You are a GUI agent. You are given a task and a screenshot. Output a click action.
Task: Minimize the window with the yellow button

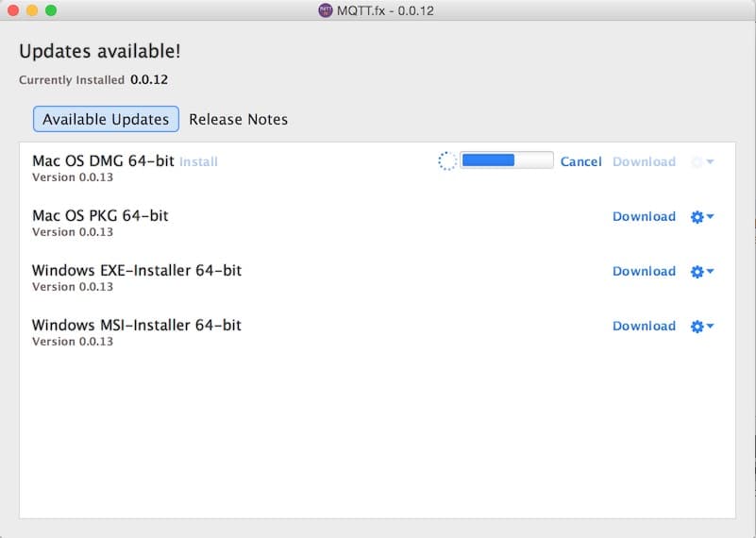click(32, 10)
